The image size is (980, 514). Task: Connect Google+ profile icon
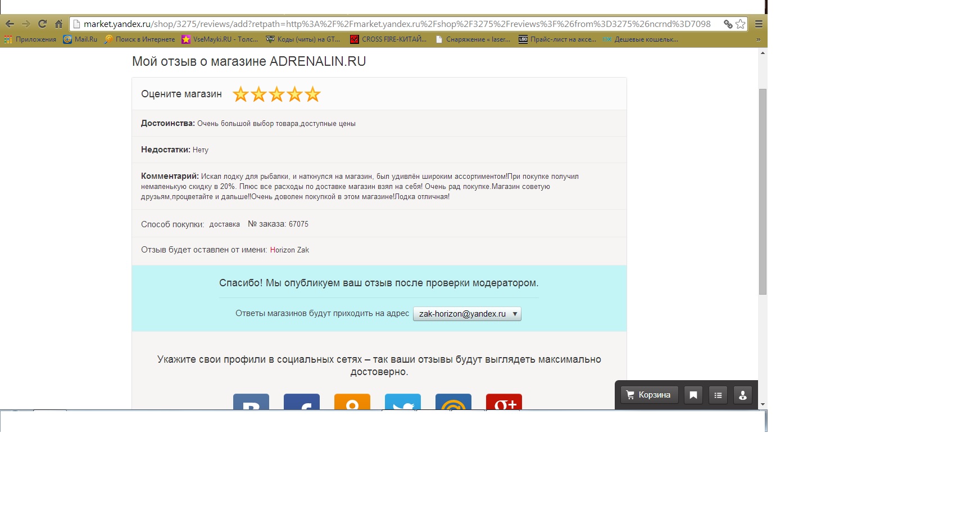tap(504, 402)
